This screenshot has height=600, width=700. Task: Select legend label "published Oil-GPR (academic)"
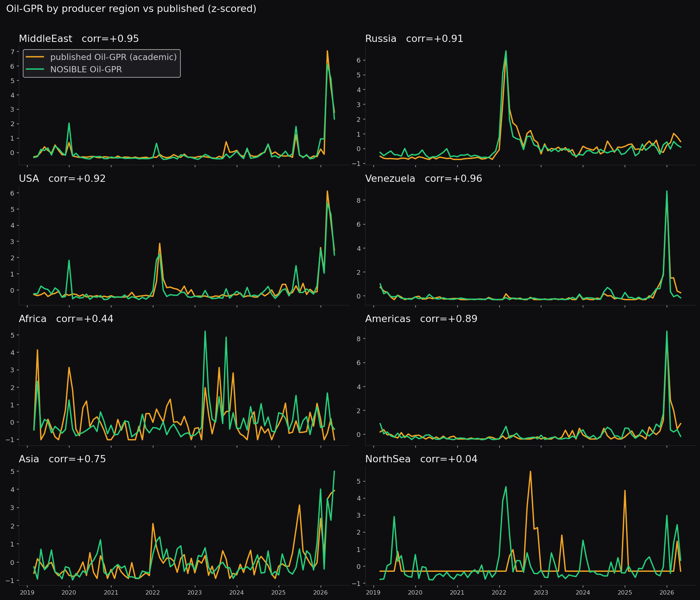click(x=114, y=57)
